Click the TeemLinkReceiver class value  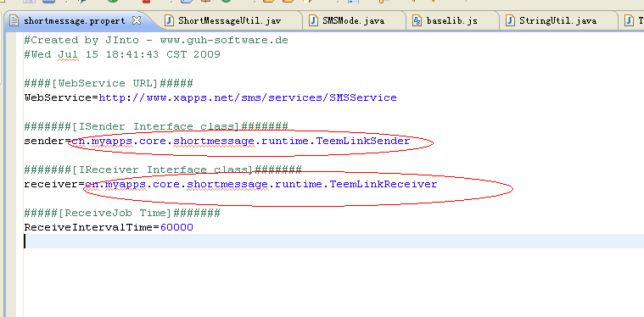(261, 185)
